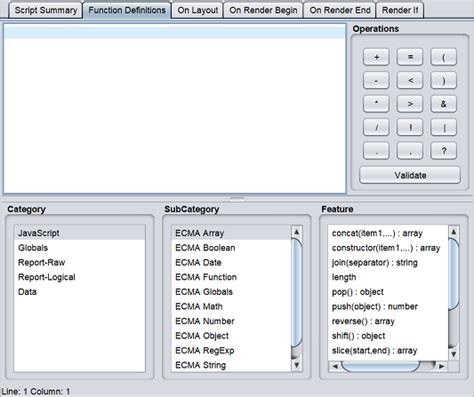
Task: Switch to the On Layout tab
Action: tap(198, 10)
